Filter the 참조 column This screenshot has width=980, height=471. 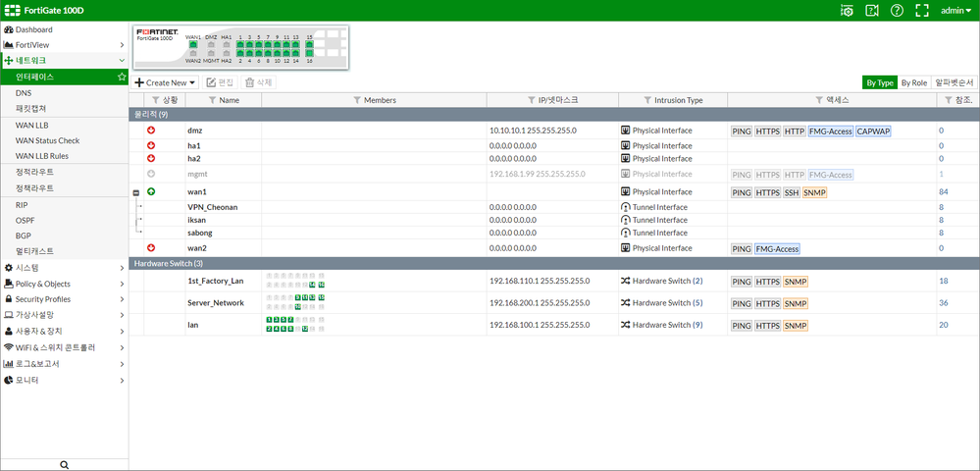[948, 100]
